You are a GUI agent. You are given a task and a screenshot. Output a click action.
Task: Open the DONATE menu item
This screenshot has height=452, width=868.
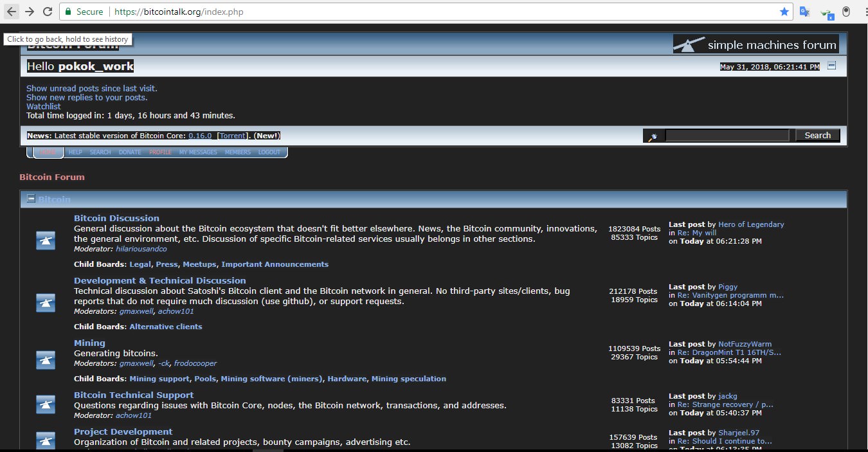point(130,152)
